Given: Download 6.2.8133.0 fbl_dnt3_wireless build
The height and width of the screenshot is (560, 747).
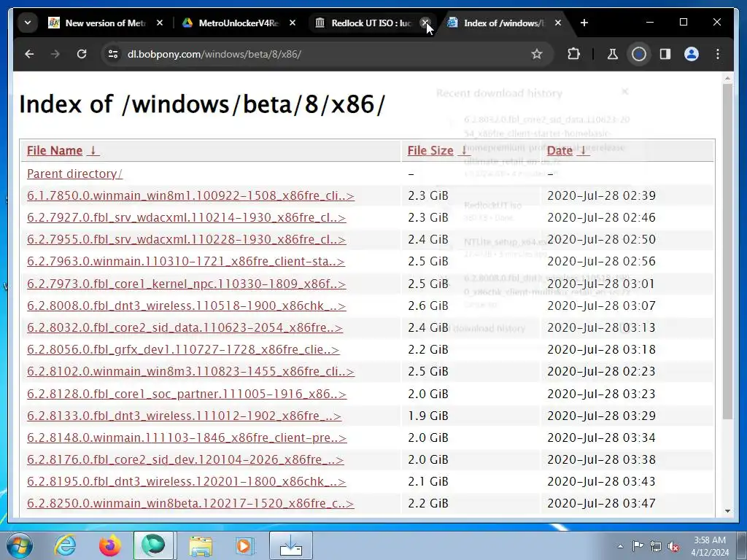Looking at the screenshot, I should click(x=184, y=416).
